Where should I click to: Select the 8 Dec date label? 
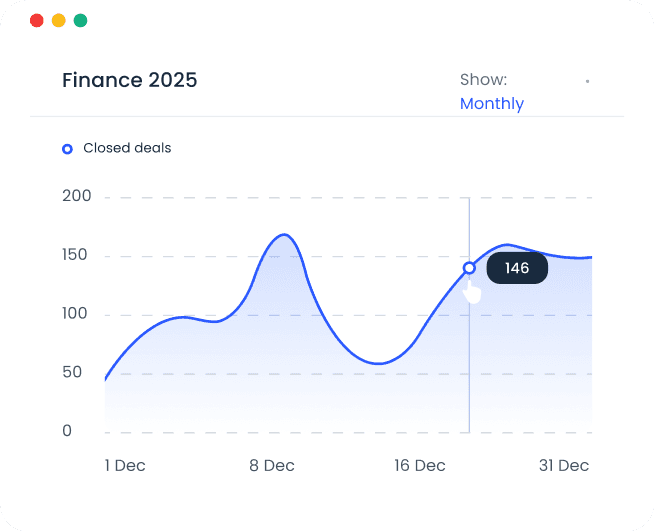[x=272, y=466]
